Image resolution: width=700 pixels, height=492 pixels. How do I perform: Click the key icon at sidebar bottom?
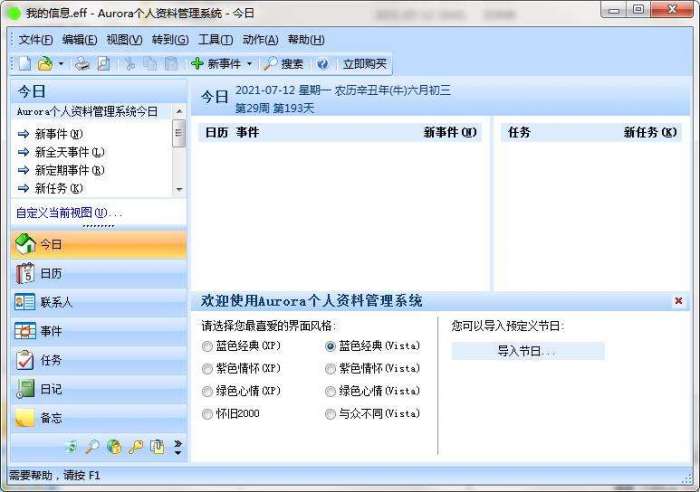pos(136,446)
